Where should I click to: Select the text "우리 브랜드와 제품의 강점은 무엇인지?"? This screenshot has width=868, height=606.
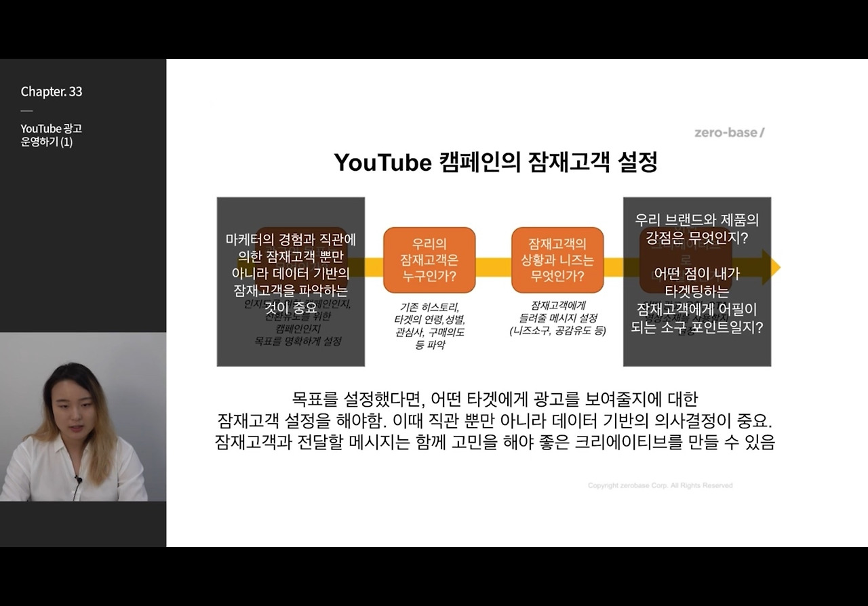tap(697, 229)
